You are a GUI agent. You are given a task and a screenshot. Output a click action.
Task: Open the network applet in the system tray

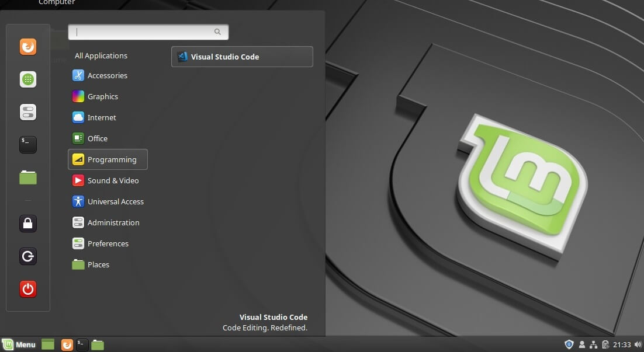[593, 344]
